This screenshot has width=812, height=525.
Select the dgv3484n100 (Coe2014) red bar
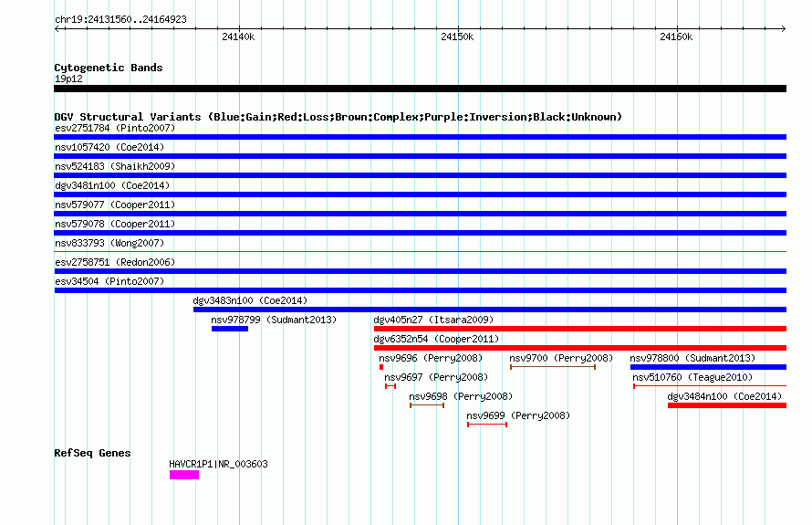(x=727, y=405)
